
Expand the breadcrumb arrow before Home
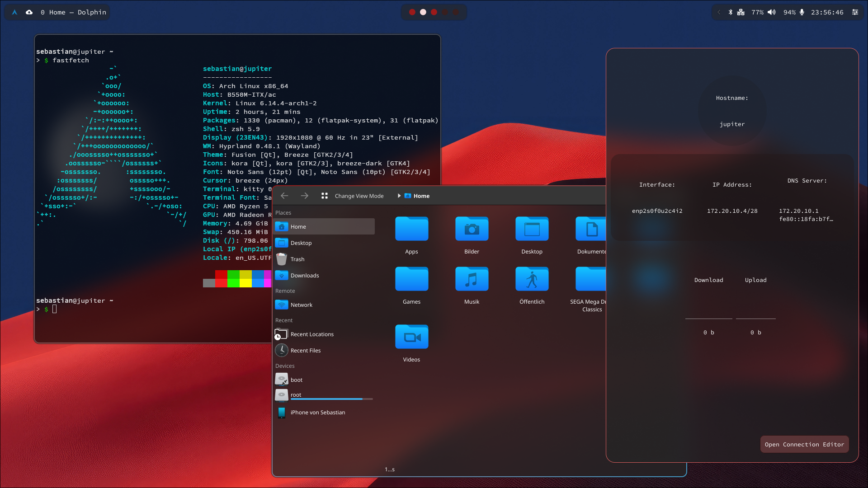click(x=399, y=196)
